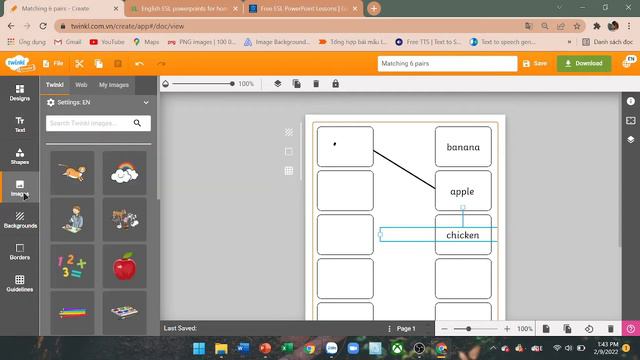Image resolution: width=640 pixels, height=360 pixels.
Task: Switch to the My Images tab
Action: (114, 85)
